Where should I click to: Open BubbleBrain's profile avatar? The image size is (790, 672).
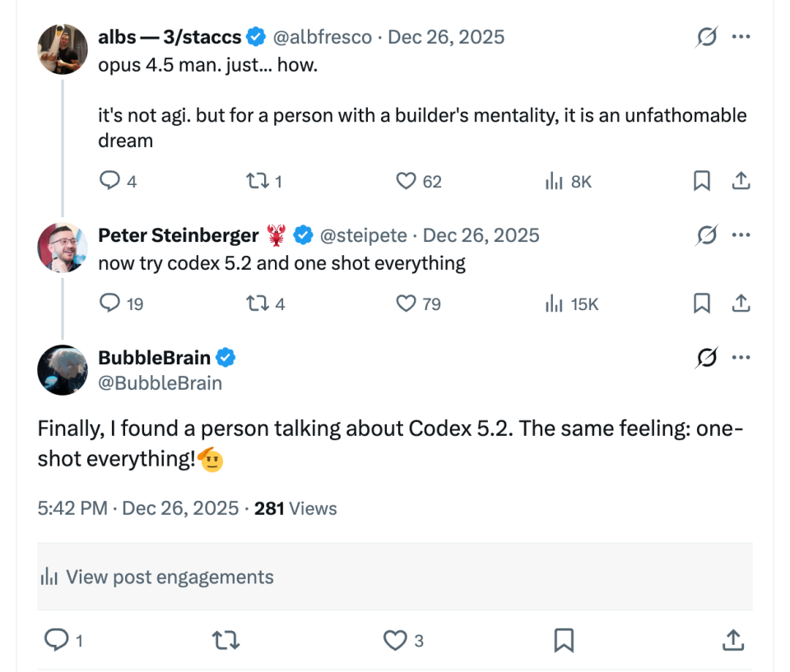63,369
